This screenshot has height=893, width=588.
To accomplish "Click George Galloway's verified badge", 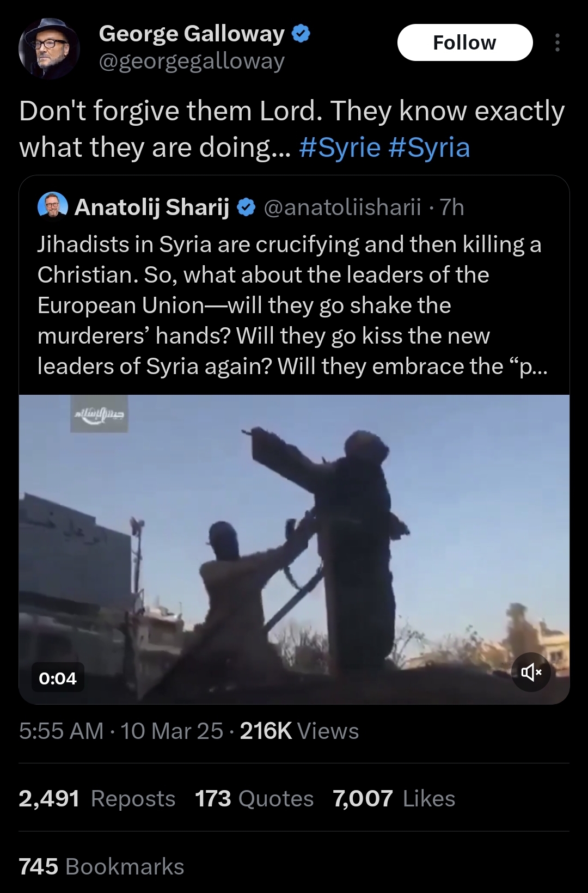I will (x=301, y=34).
